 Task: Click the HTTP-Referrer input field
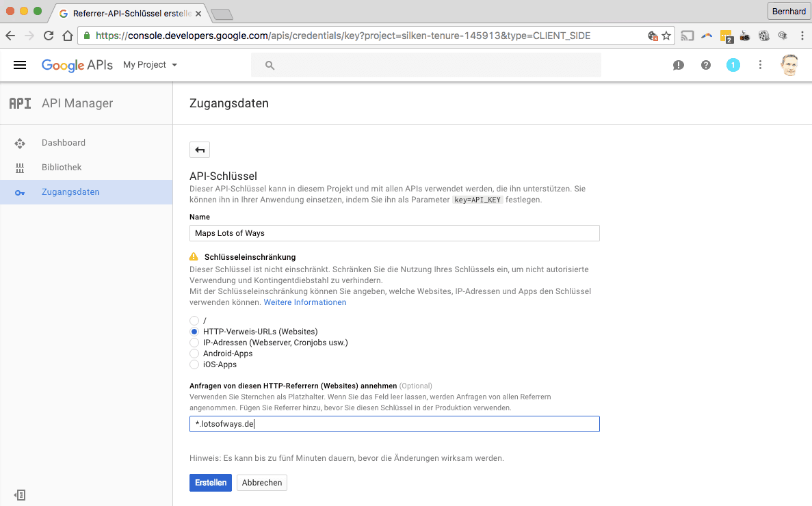pos(394,424)
